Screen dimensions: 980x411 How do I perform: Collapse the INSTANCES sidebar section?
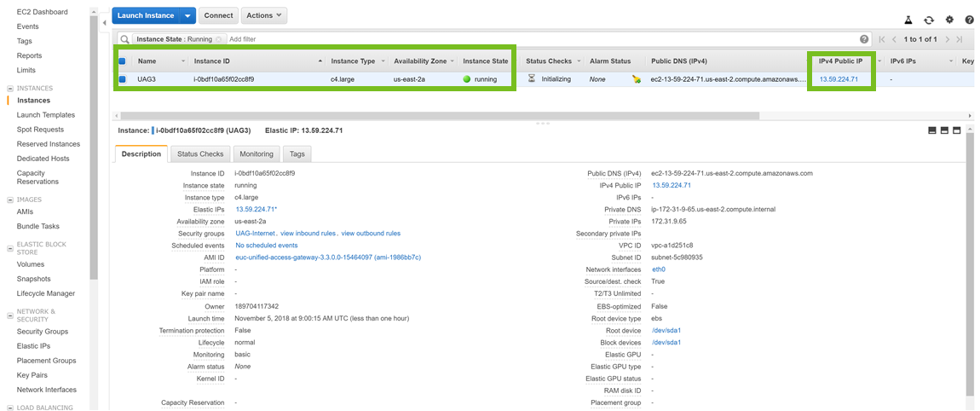point(9,89)
